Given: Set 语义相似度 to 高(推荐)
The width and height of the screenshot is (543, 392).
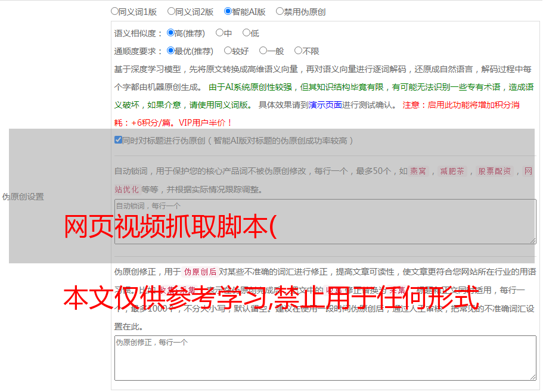Looking at the screenshot, I should (171, 33).
